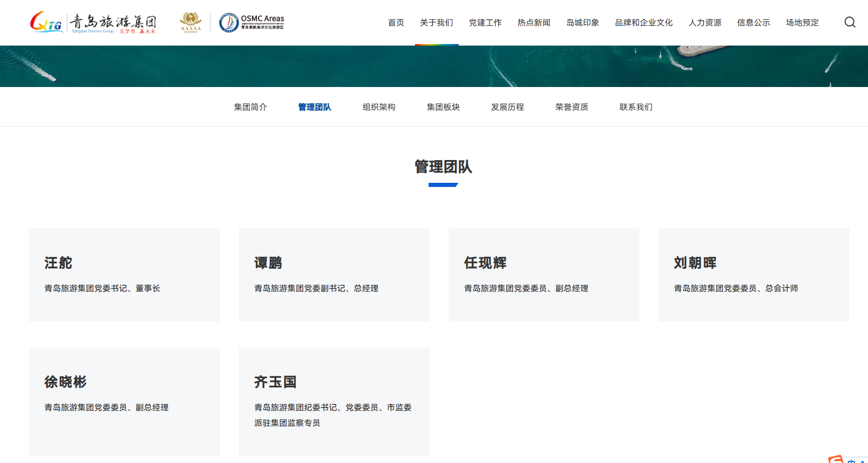Screen dimensions: 868x463
Task: Click the AAAAA rating emblem icon
Action: 191,22
